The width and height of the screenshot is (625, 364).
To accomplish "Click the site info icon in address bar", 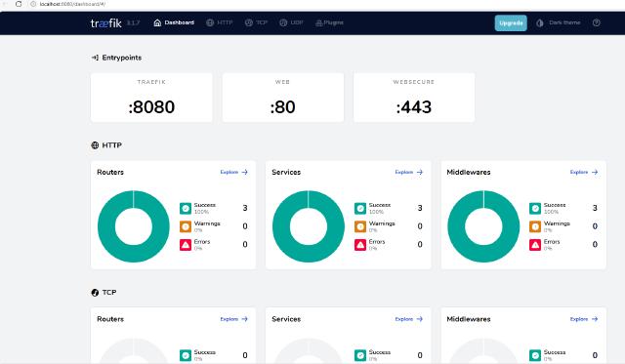I will [33, 4].
